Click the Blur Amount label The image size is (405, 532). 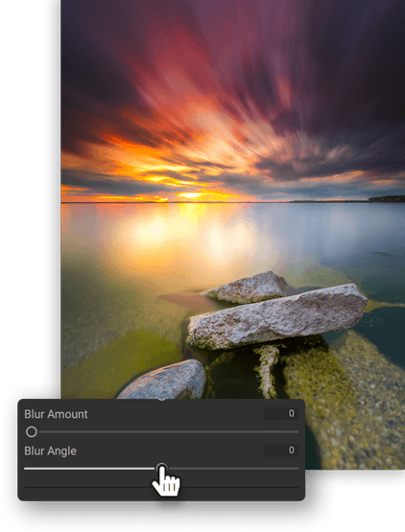pyautogui.click(x=56, y=414)
